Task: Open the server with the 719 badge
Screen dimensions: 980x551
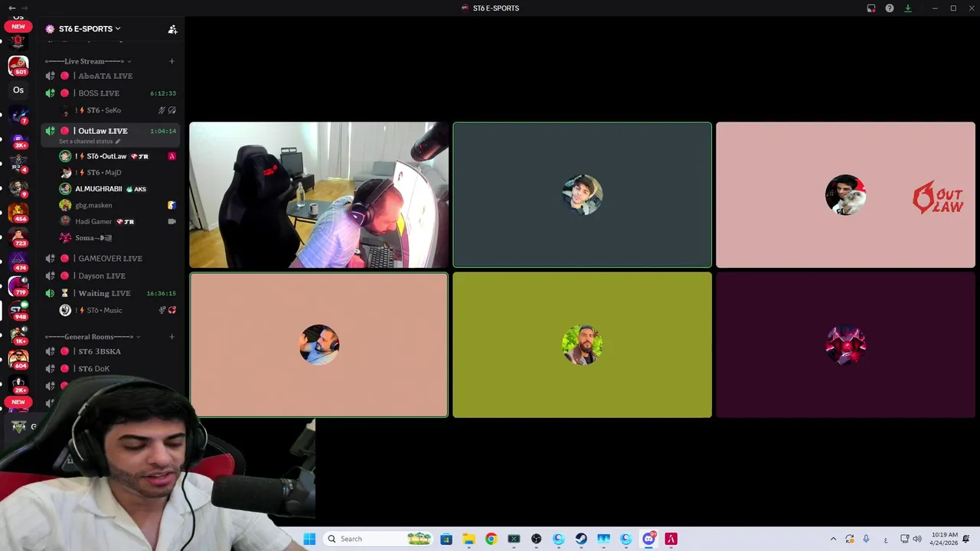Action: tap(18, 286)
